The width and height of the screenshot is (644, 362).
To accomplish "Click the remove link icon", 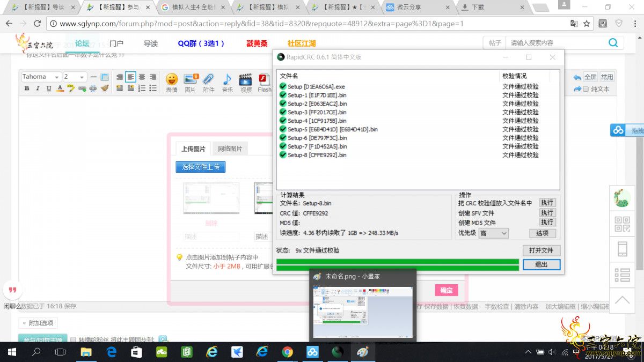I will [93, 88].
